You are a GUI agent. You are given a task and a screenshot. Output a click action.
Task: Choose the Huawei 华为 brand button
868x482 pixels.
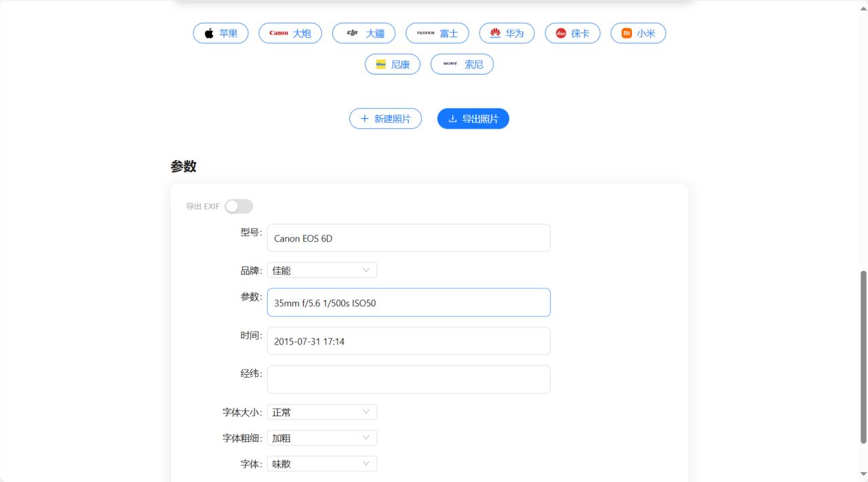coord(507,33)
